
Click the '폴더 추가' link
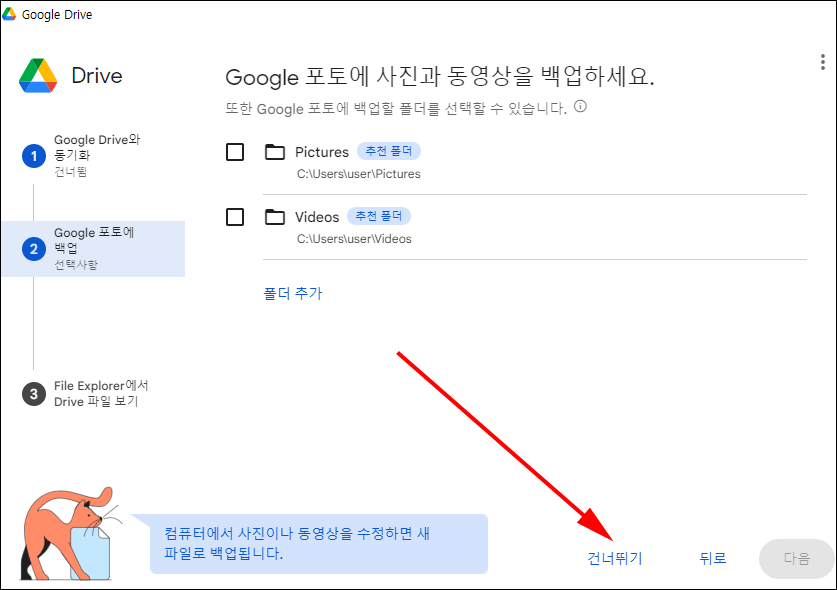[293, 293]
